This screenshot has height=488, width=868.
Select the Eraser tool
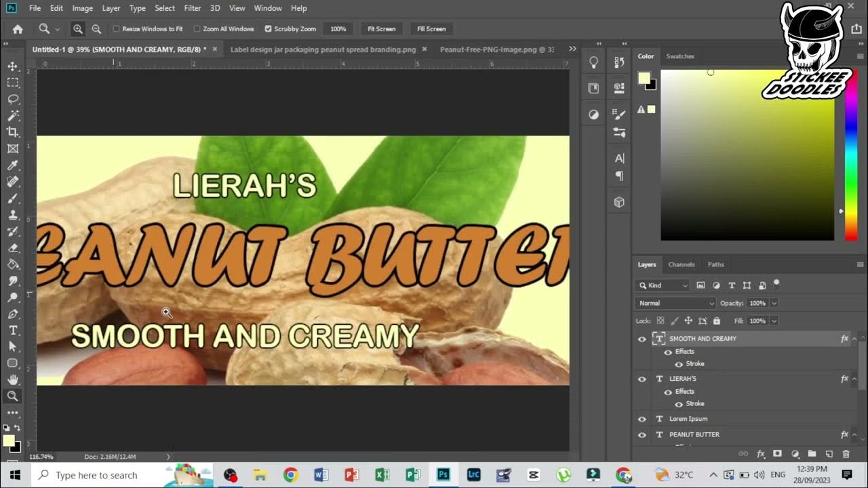(x=13, y=248)
